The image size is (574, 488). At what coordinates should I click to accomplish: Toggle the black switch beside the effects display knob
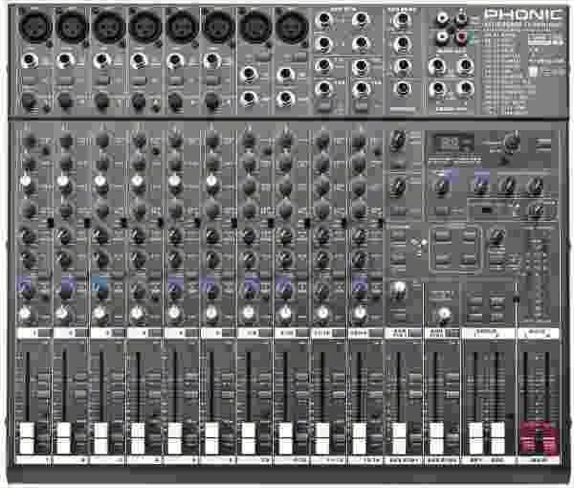(486, 210)
